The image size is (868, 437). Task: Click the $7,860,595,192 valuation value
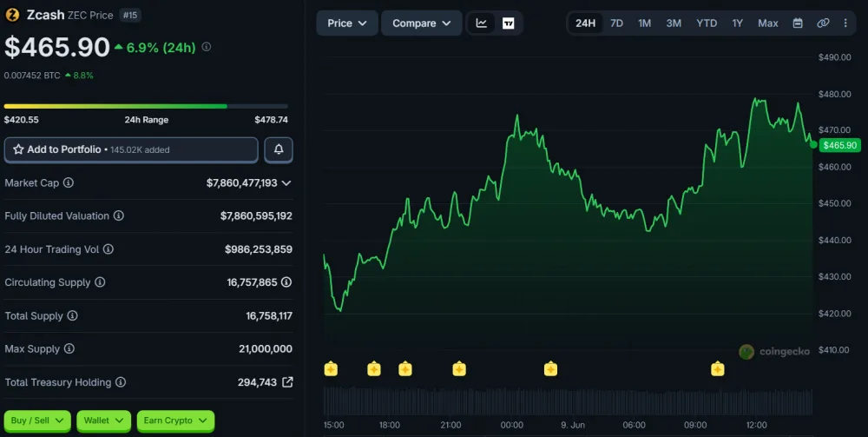256,216
